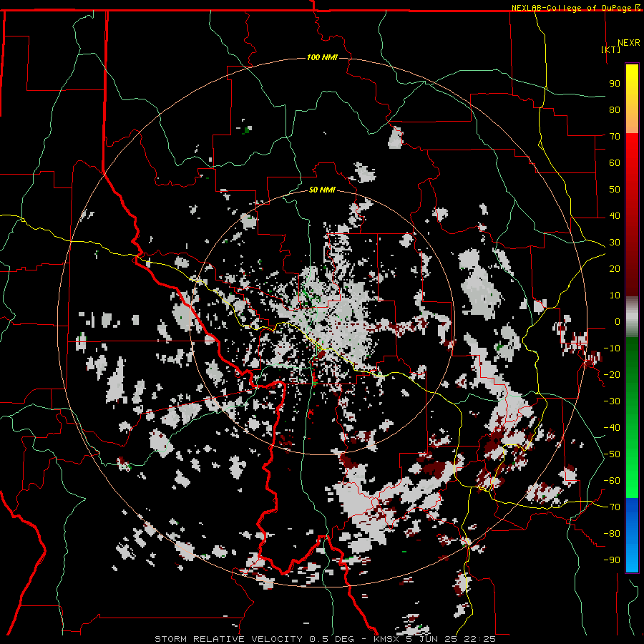Click the -10 knot scale label
The image size is (644, 644).
pos(612,348)
